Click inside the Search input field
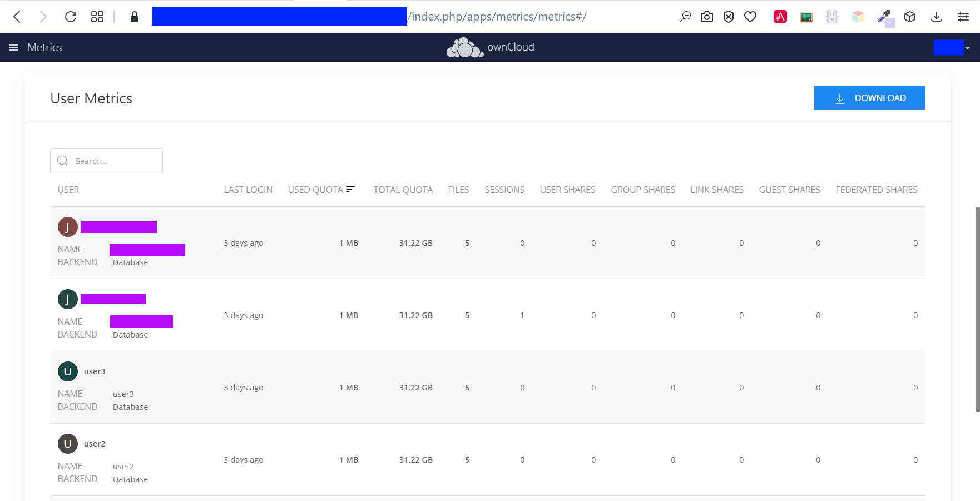This screenshot has height=501, width=980. [x=106, y=161]
